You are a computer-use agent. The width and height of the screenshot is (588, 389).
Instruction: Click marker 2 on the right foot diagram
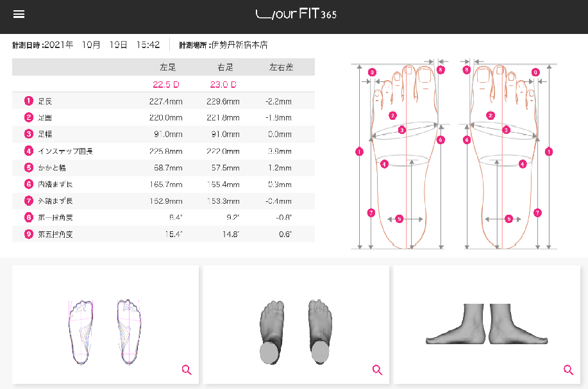coord(491,115)
